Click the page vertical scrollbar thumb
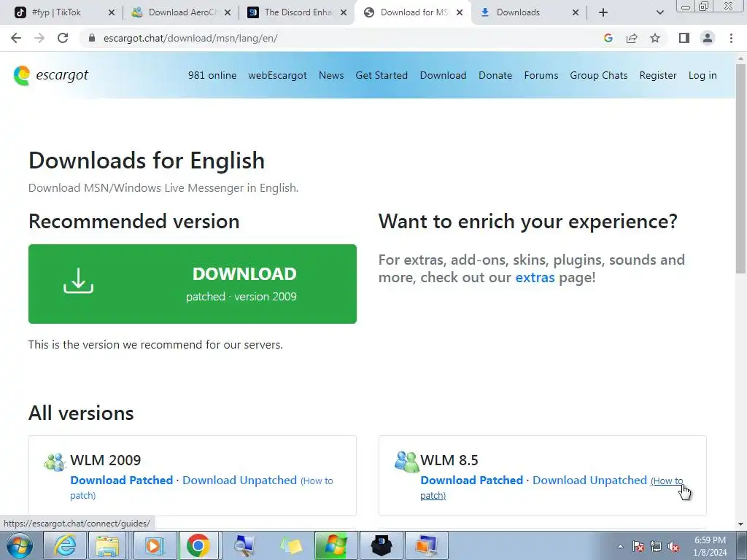 [740, 167]
